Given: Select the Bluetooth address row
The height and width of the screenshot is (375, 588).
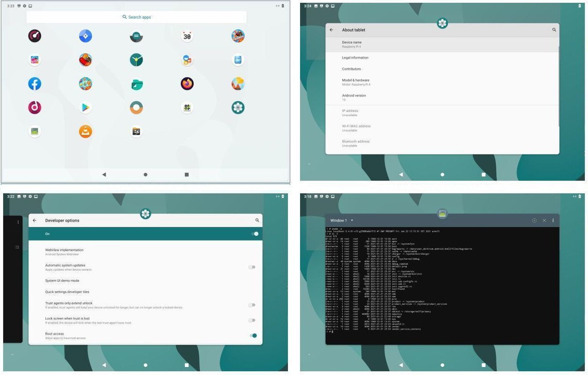Looking at the screenshot, I should [x=442, y=143].
